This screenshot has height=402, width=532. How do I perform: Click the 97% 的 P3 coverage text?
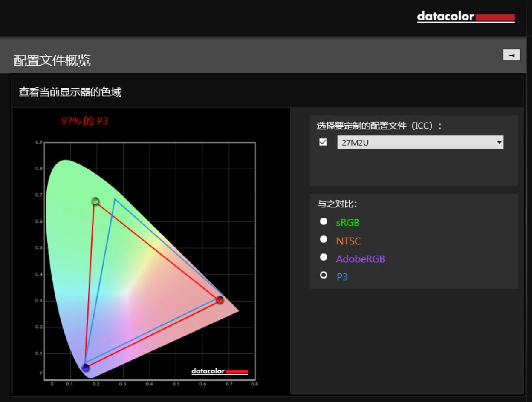[85, 121]
